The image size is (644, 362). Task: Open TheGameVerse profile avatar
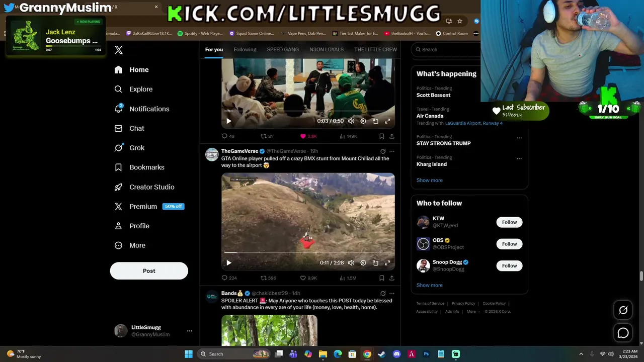[x=212, y=154]
